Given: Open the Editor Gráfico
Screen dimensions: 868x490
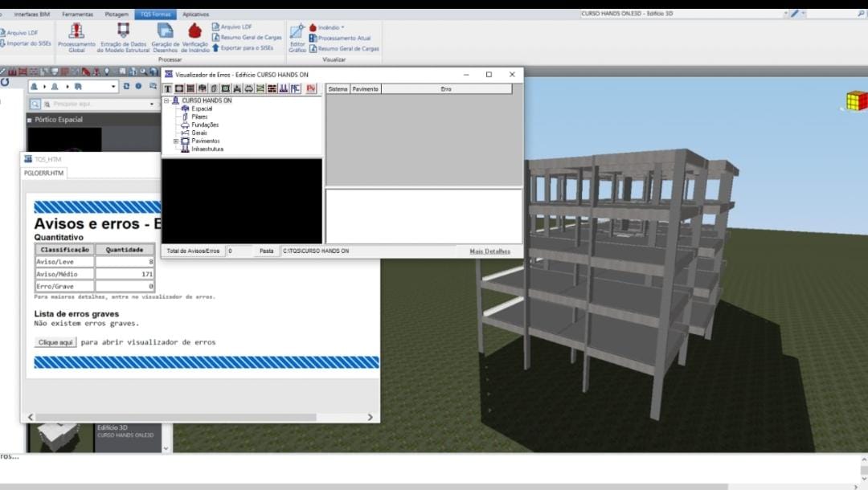Looking at the screenshot, I should pyautogui.click(x=297, y=33).
